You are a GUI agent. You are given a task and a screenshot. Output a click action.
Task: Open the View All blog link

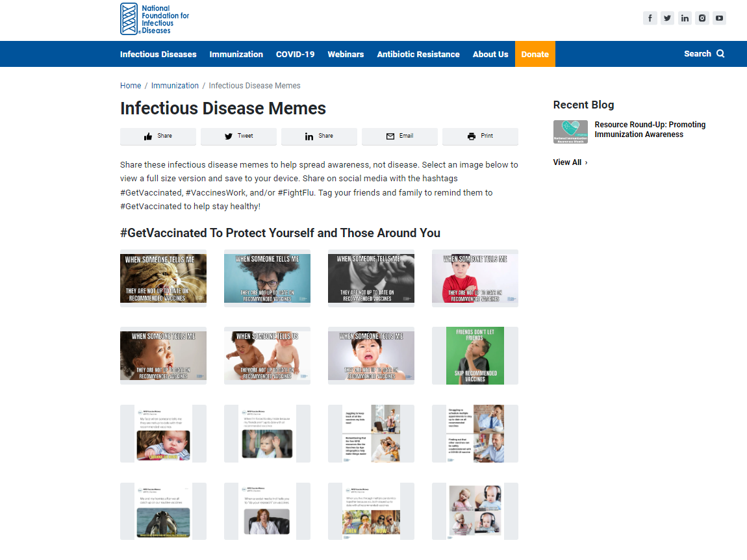pos(568,162)
